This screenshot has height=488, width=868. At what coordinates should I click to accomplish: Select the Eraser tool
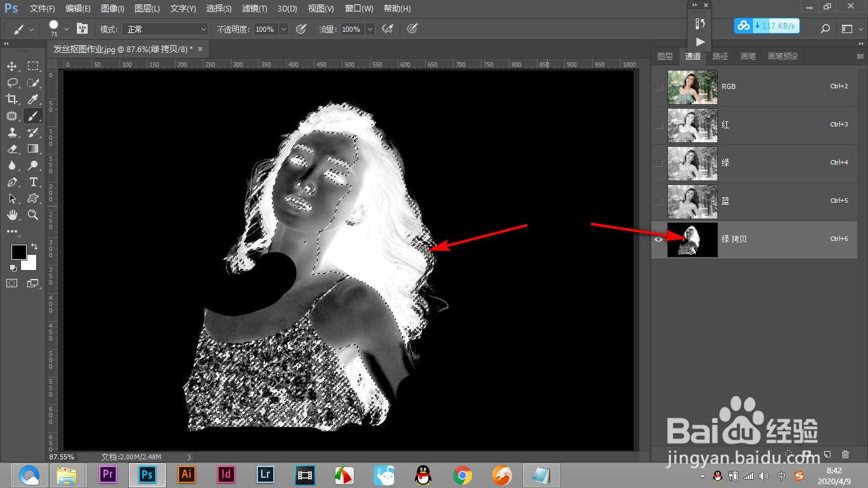point(12,149)
